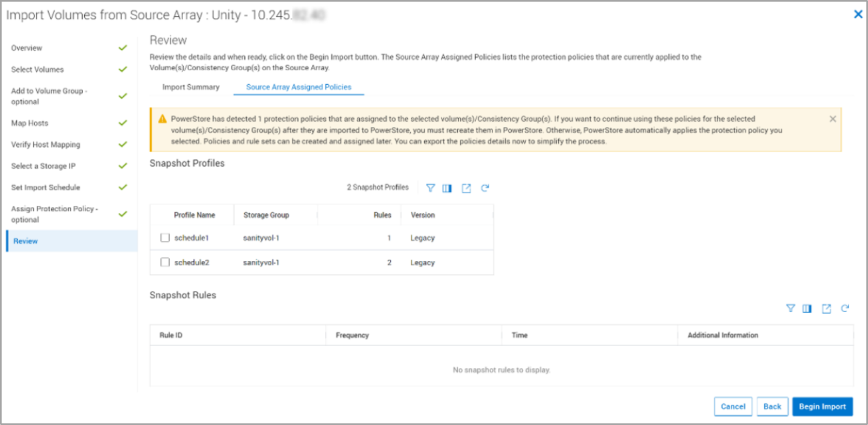Image resolution: width=868 pixels, height=425 pixels.
Task: Refresh the Snapshot Rules table
Action: [845, 308]
